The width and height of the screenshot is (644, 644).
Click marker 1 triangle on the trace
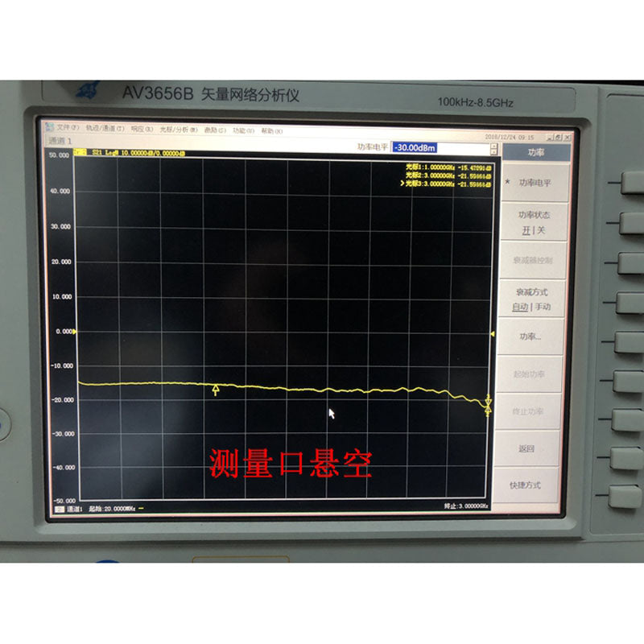click(x=216, y=390)
